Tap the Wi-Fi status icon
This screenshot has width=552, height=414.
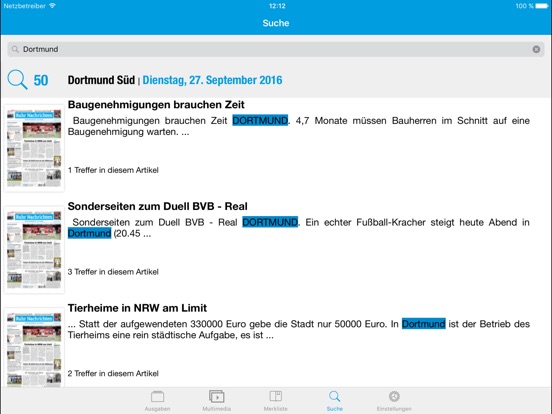click(x=52, y=6)
